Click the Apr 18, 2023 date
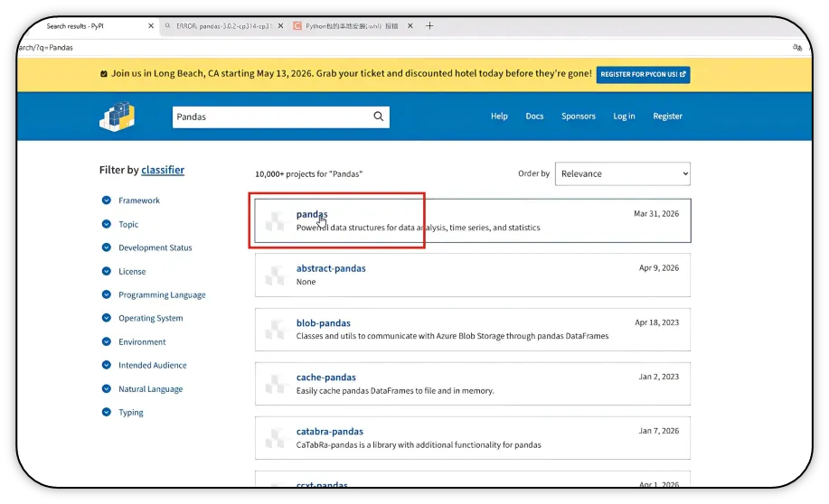The image size is (829, 504). (x=656, y=322)
